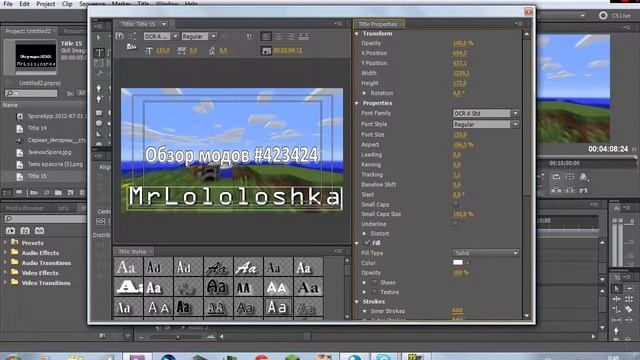Viewport: 640px width, 360px height.
Task: Click transform Opacity value 100,0 %
Action: pyautogui.click(x=463, y=43)
